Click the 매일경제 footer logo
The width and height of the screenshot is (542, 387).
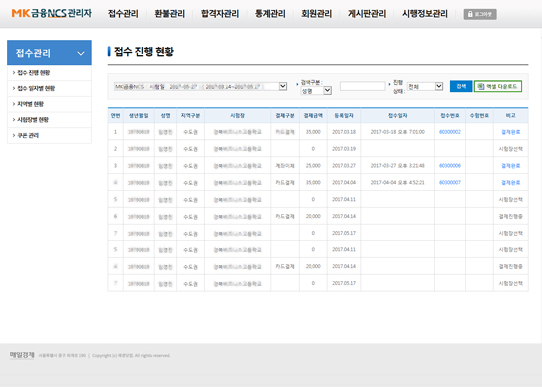coord(22,355)
